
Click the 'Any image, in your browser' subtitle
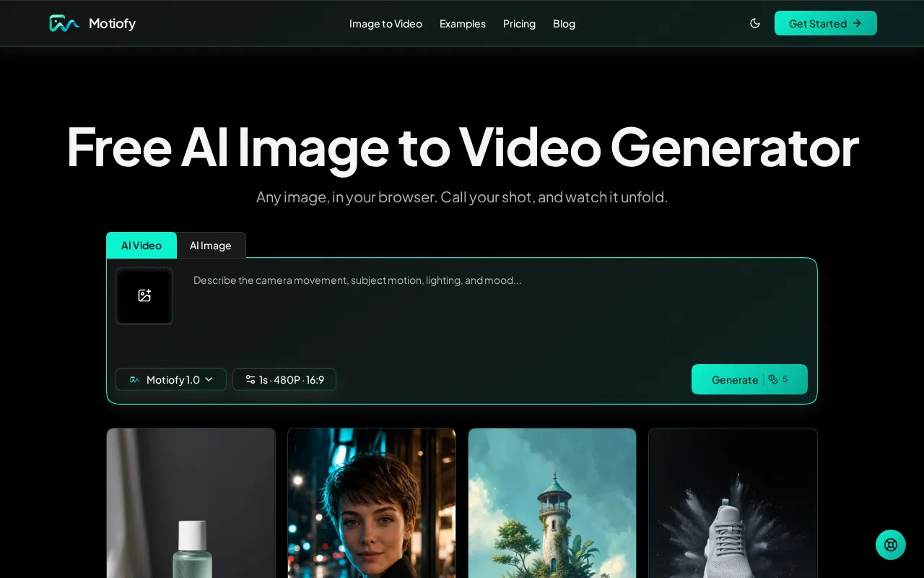462,197
